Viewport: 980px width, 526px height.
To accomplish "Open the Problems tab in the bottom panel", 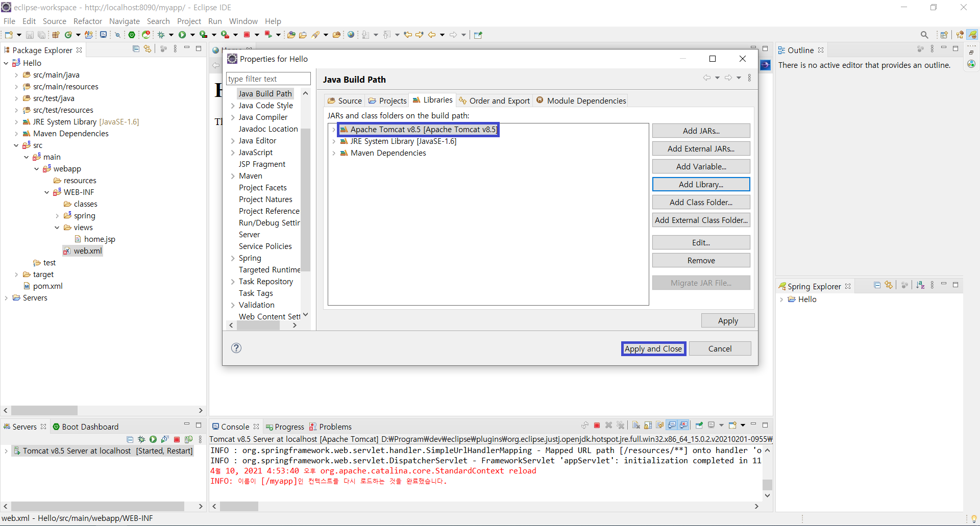I will [x=330, y=427].
